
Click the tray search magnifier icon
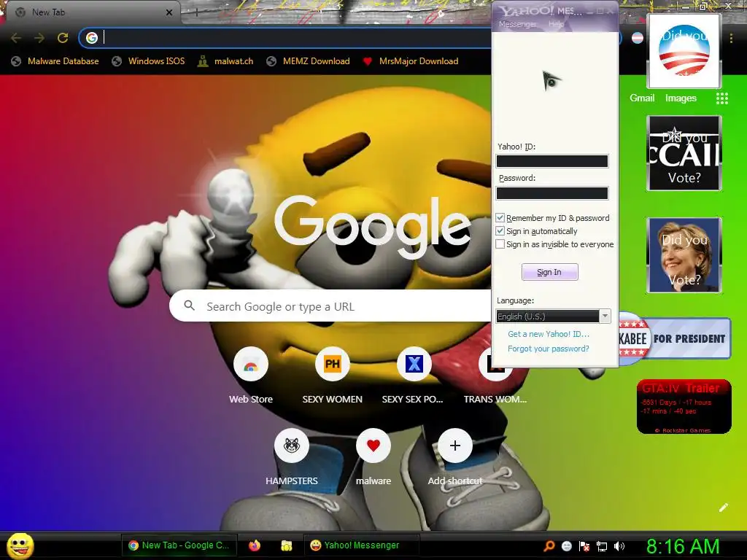pyautogui.click(x=549, y=546)
